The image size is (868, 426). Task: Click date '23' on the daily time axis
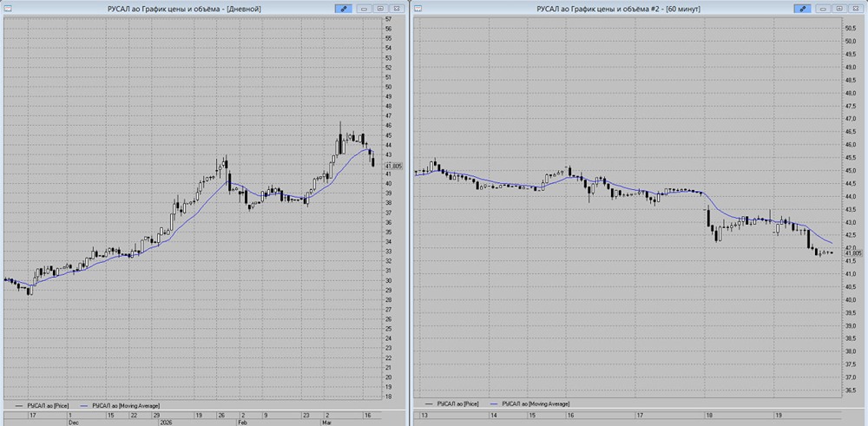click(306, 415)
